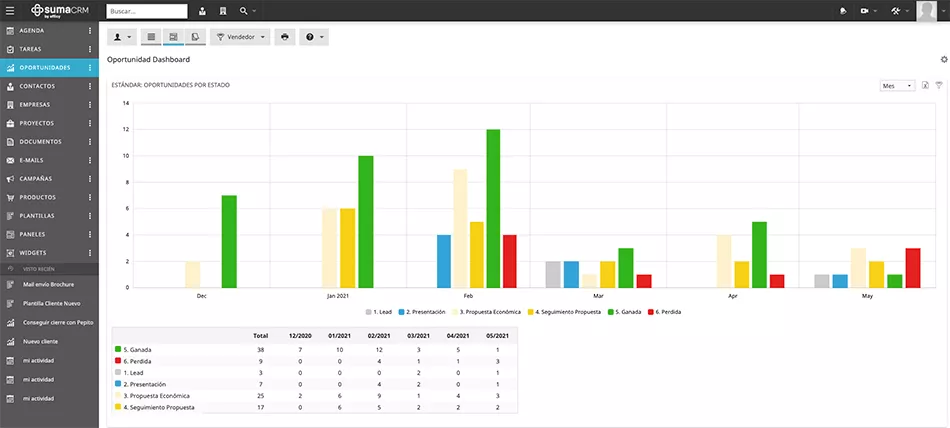The image size is (950, 428).
Task: Toggle 1. Lead legend series
Action: click(379, 312)
